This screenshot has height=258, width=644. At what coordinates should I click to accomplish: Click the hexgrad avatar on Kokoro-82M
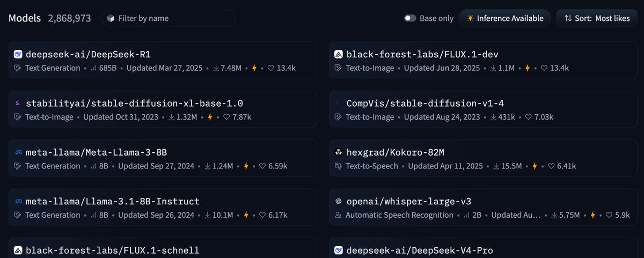[x=338, y=152]
